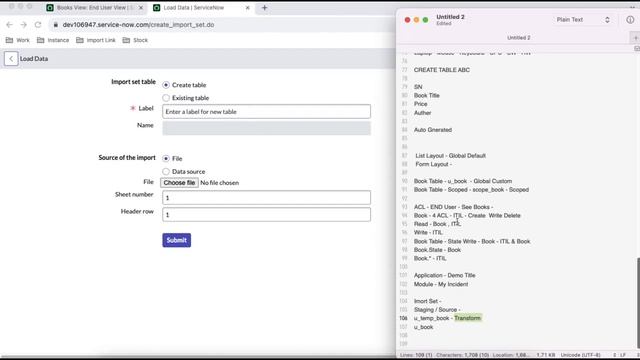This screenshot has width=640, height=360.
Task: Click the 'Auto Gnerated' line
Action: click(x=433, y=130)
